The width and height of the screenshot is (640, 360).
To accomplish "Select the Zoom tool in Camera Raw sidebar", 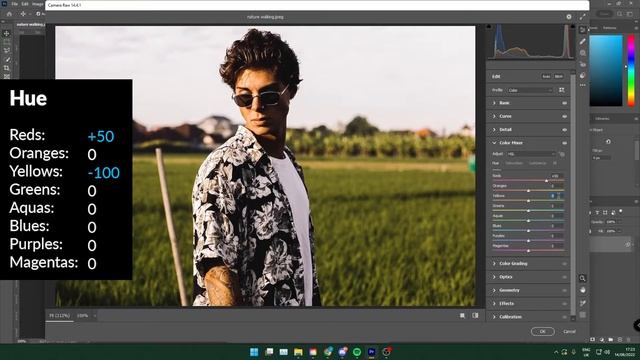I will [582, 278].
